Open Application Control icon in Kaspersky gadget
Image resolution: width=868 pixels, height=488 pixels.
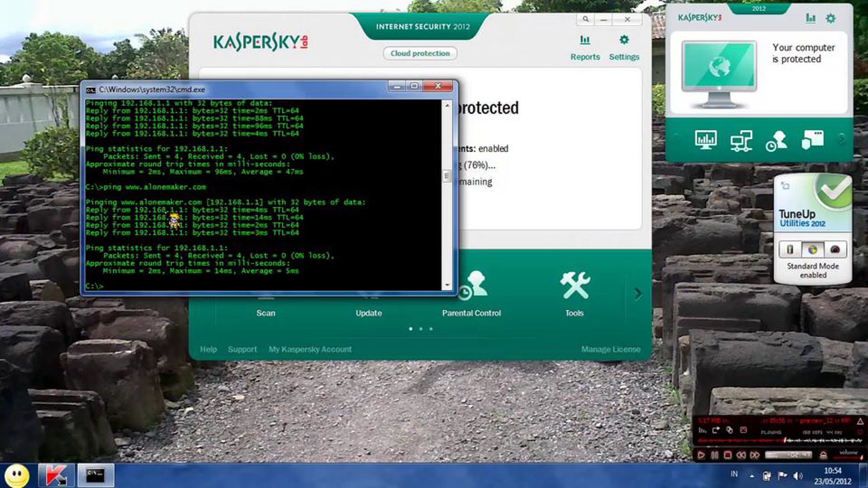point(812,140)
